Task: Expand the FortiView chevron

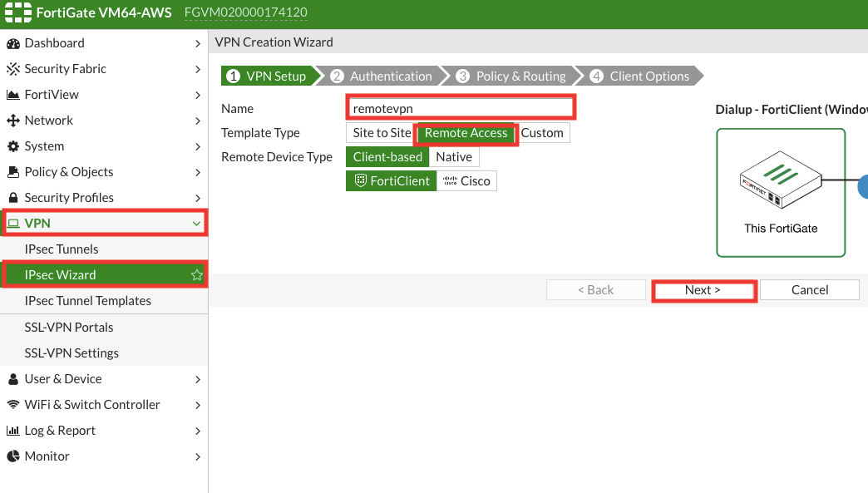Action: click(198, 95)
